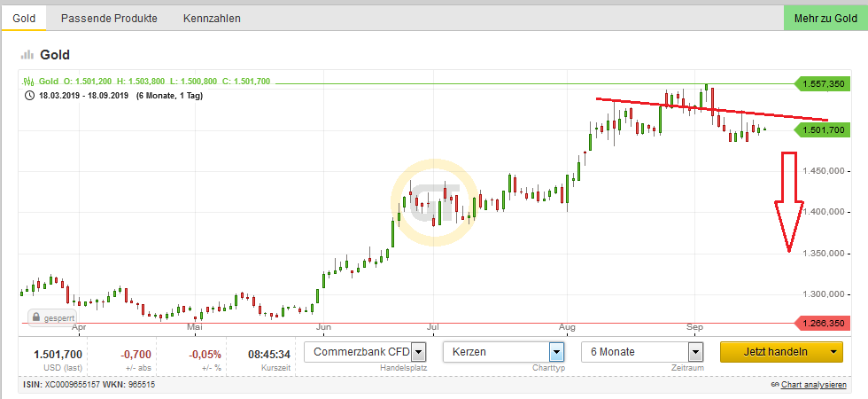The height and width of the screenshot is (399, 868).
Task: Click the -0,05% percent change value
Action: pyautogui.click(x=205, y=354)
